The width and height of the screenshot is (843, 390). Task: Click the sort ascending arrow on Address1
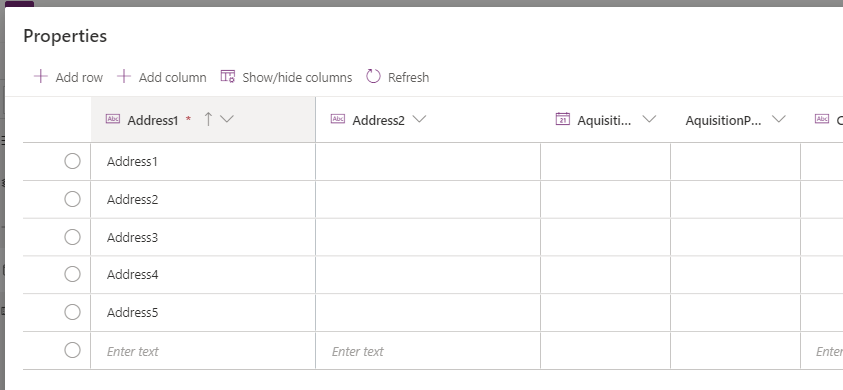tap(209, 119)
